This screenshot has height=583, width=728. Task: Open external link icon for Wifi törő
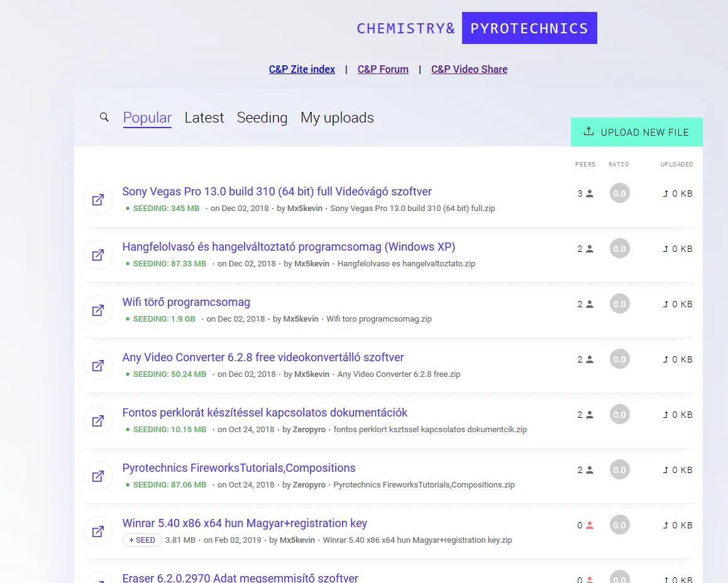tap(98, 310)
